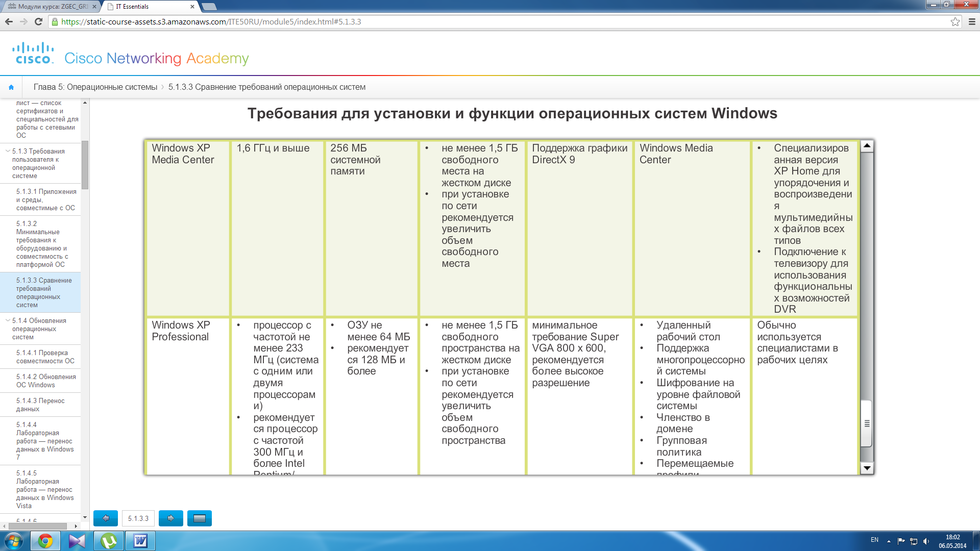Click the 5.1.3.3 page number field
The width and height of the screenshot is (980, 551).
pyautogui.click(x=138, y=518)
